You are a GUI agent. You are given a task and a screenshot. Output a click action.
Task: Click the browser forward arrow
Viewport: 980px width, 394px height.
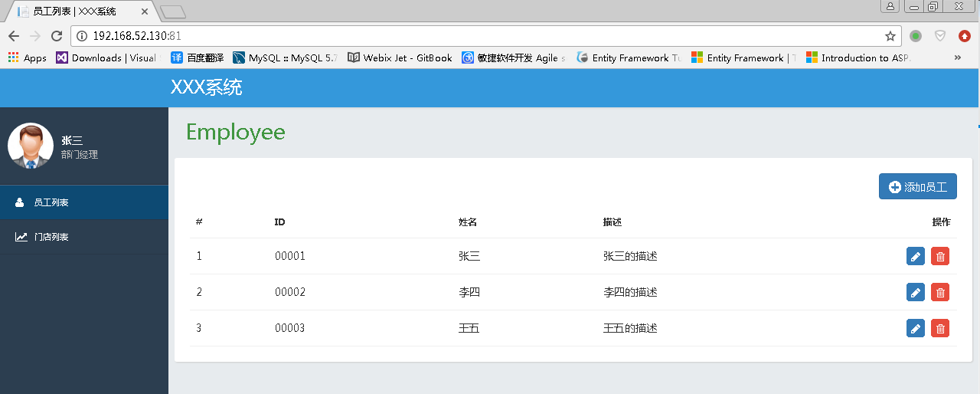(34, 36)
